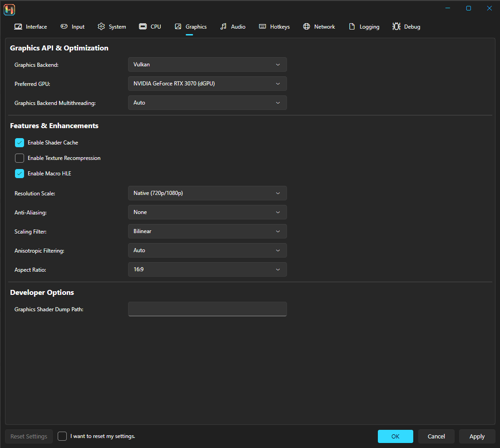Click the Apply button
The width and height of the screenshot is (500, 448).
coord(477,436)
